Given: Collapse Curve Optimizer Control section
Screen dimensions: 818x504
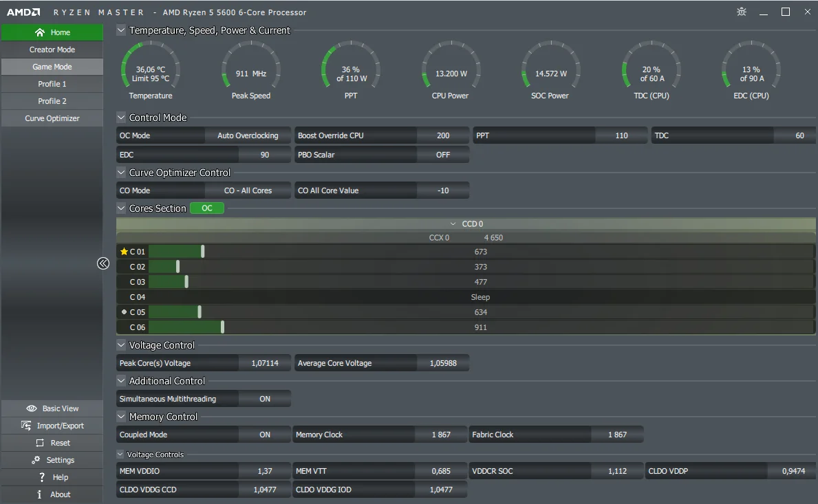Looking at the screenshot, I should [121, 173].
